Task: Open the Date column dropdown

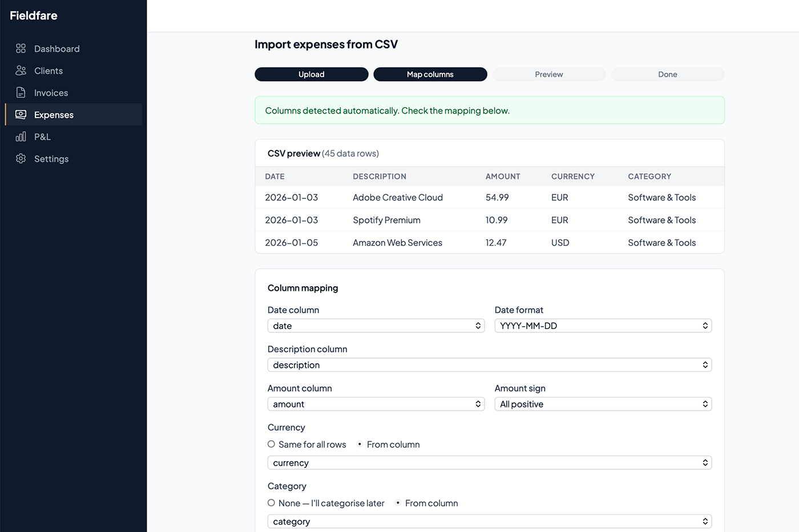Action: click(x=376, y=326)
